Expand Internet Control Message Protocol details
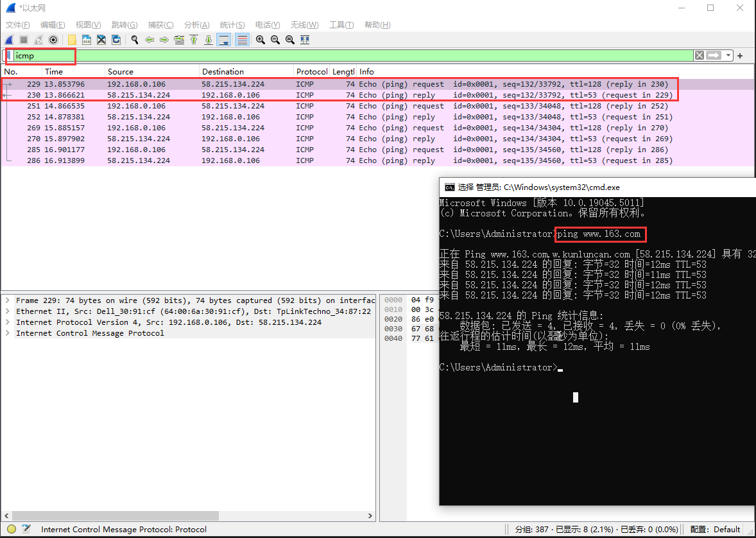Viewport: 756px width, 538px height. tap(8, 333)
